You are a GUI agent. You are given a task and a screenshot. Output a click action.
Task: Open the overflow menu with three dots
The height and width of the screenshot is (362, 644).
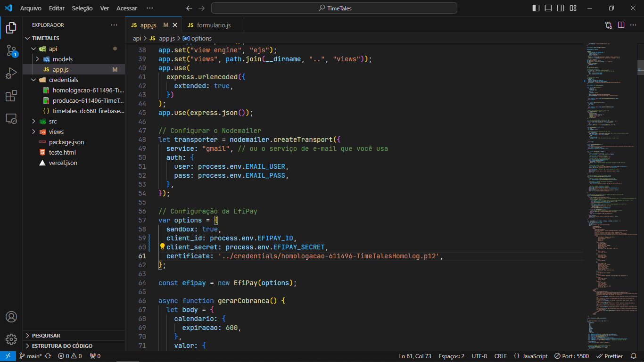(150, 8)
